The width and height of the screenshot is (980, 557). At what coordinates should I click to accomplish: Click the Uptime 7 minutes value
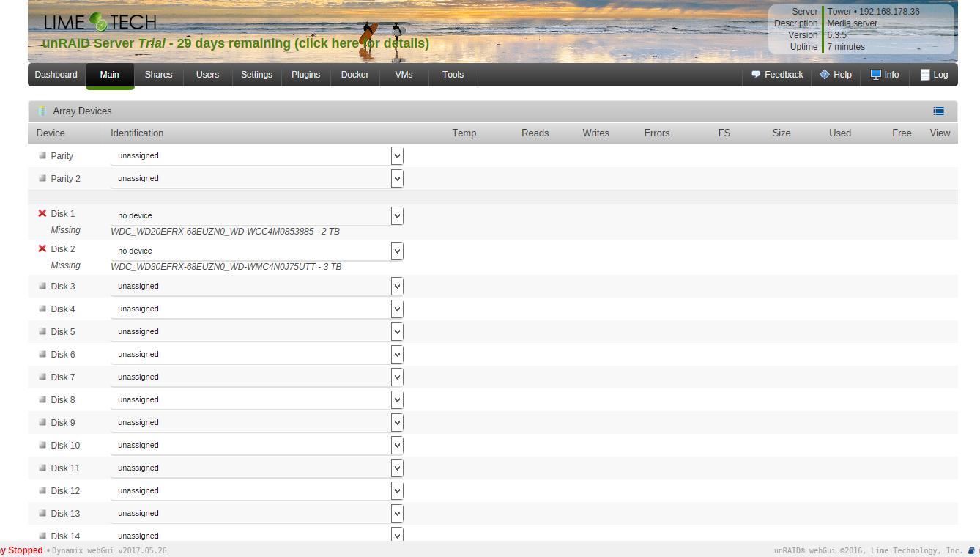click(x=846, y=47)
